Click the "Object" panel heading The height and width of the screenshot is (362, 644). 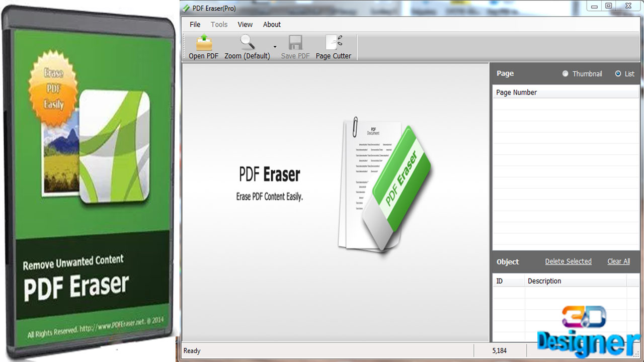tap(508, 261)
